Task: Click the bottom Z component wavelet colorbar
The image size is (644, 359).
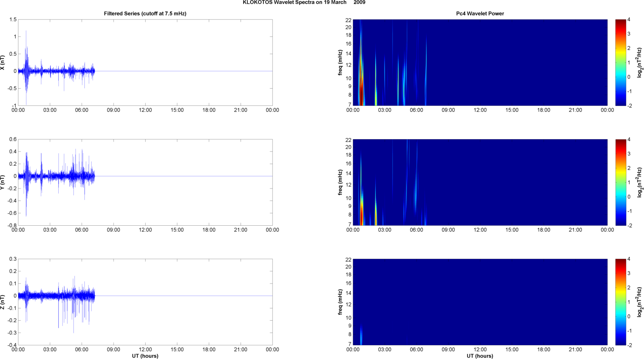Action: (x=620, y=302)
